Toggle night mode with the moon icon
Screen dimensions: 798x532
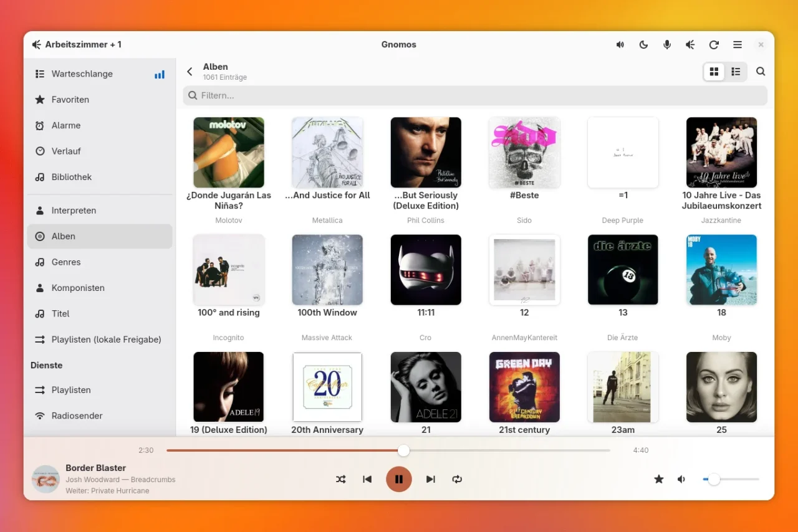coord(643,45)
